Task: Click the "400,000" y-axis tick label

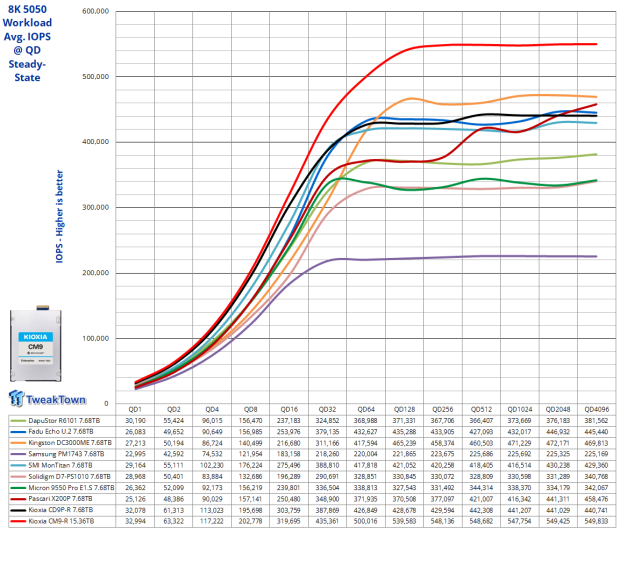Action: coord(95,142)
